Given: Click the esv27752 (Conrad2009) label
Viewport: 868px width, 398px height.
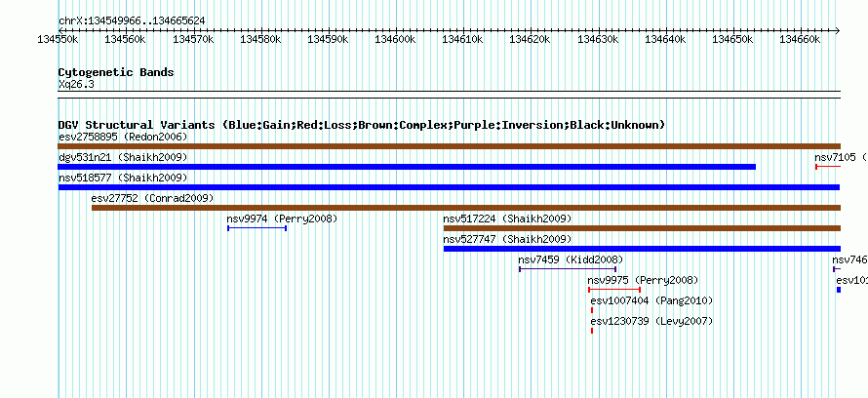Looking at the screenshot, I should point(153,198).
